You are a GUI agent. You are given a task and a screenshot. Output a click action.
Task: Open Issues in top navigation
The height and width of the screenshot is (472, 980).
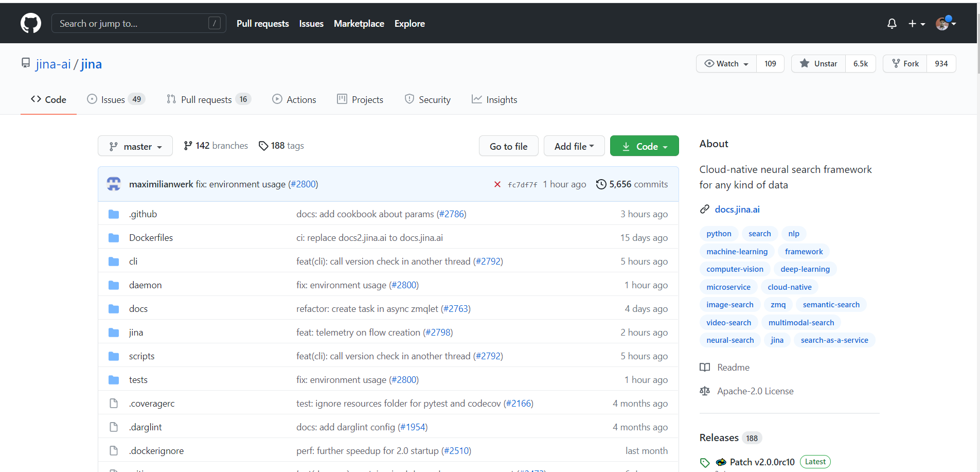(311, 24)
